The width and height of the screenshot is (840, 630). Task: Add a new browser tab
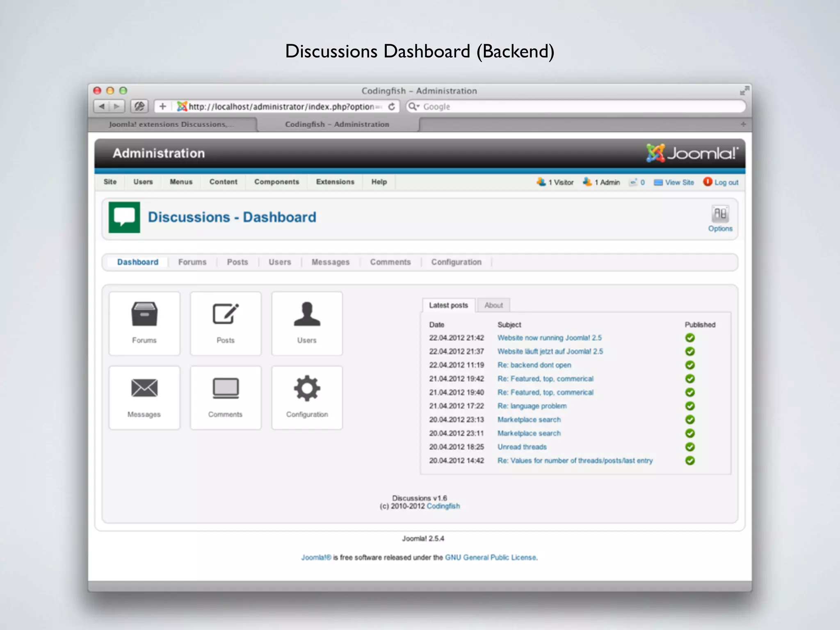743,124
